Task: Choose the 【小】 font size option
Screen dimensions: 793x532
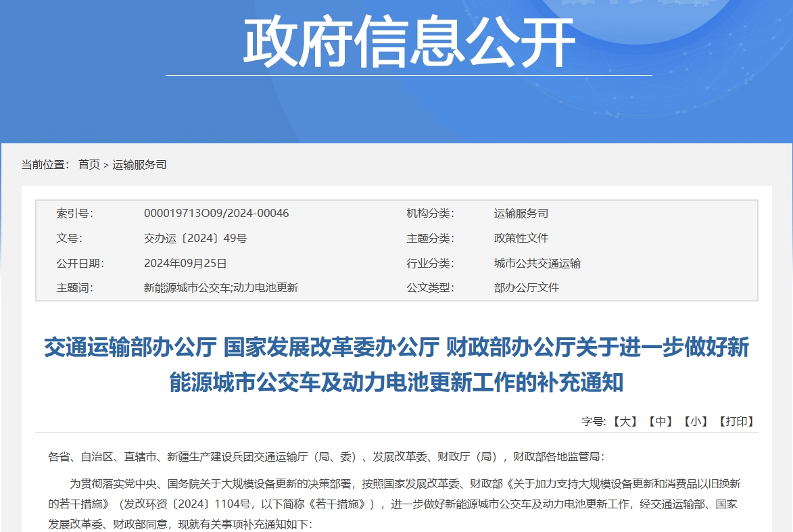Action: click(x=696, y=421)
